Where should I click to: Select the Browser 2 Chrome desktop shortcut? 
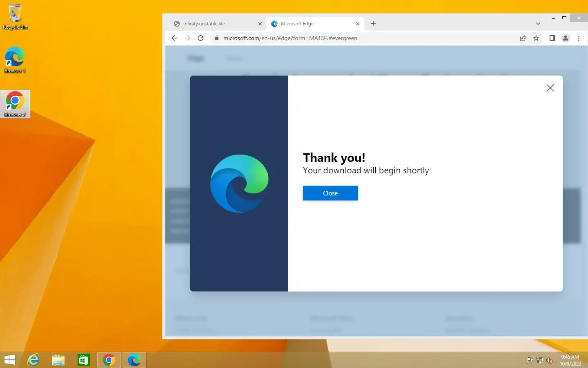click(15, 104)
